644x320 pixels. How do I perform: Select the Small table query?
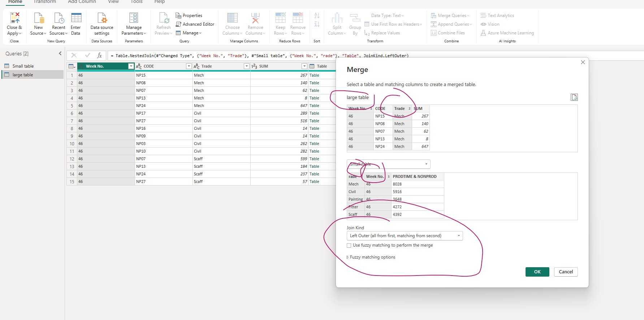[x=23, y=66]
